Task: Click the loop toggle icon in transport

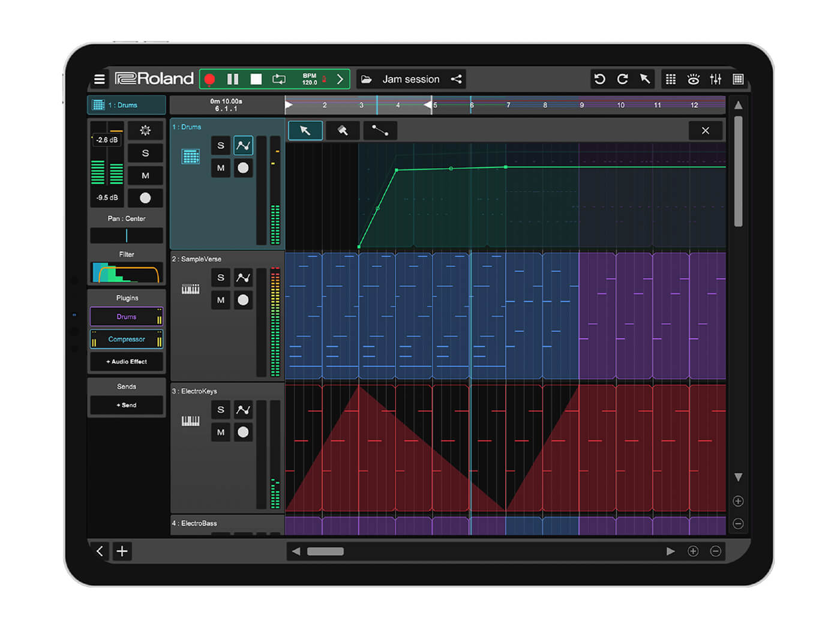Action: [x=279, y=79]
